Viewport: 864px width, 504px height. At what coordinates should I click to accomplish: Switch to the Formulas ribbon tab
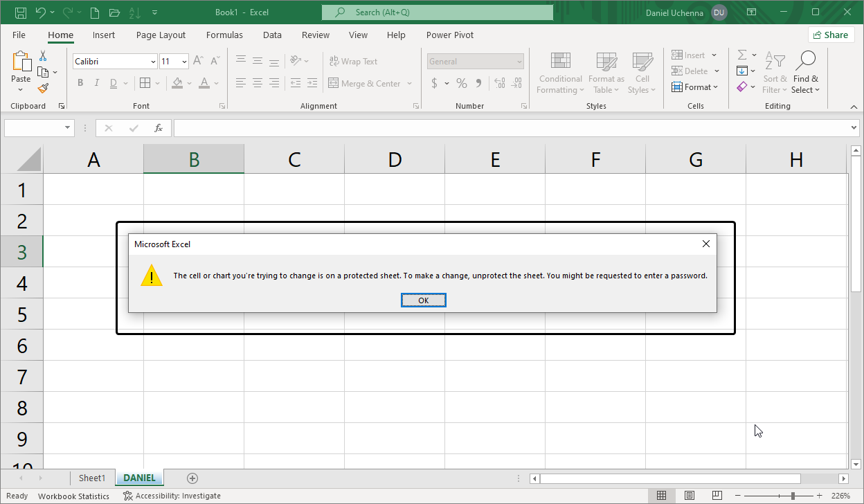click(224, 35)
